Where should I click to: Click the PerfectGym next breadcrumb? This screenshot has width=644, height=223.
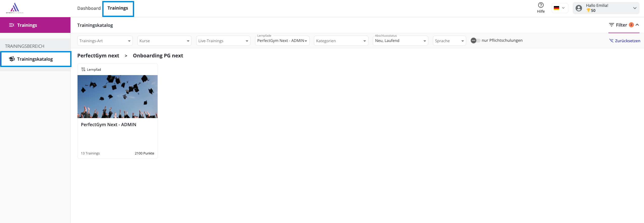98,56
